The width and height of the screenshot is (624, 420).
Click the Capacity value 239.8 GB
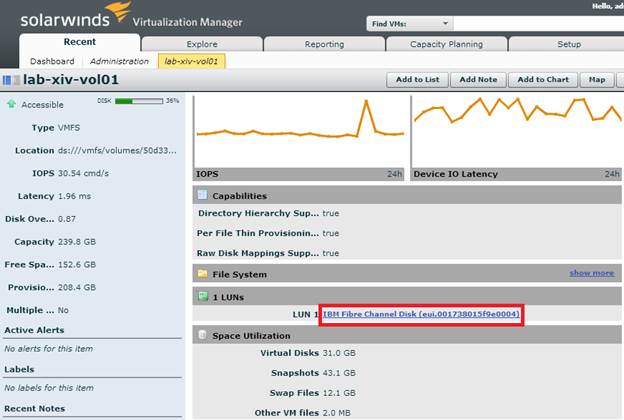(x=77, y=242)
